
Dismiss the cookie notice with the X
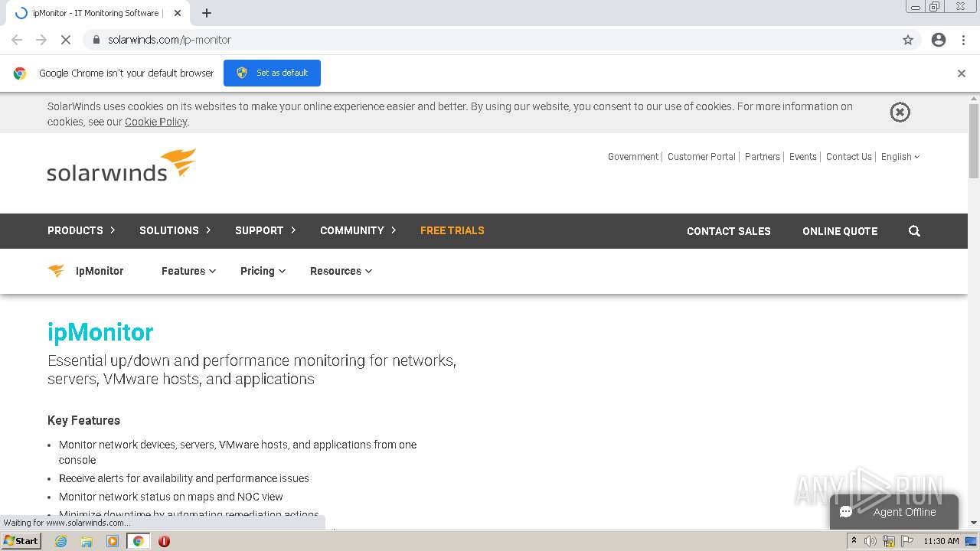click(900, 112)
